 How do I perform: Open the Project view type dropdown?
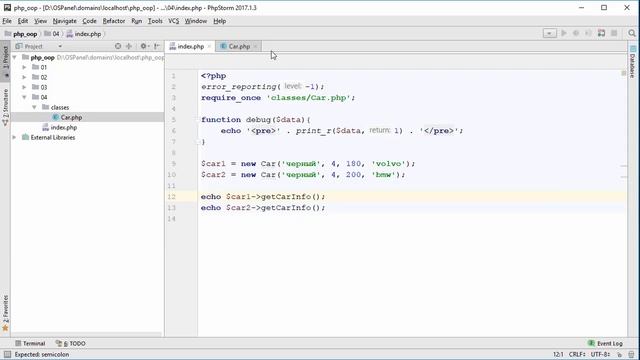[60, 47]
